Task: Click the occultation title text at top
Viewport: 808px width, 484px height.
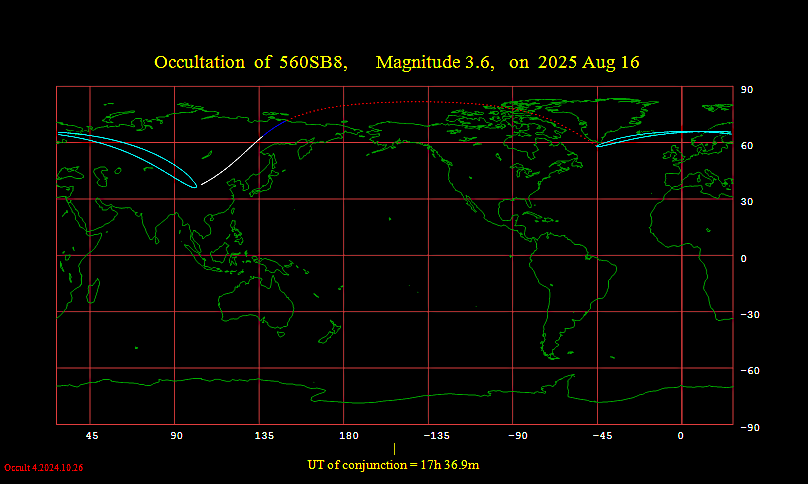Action: point(250,62)
